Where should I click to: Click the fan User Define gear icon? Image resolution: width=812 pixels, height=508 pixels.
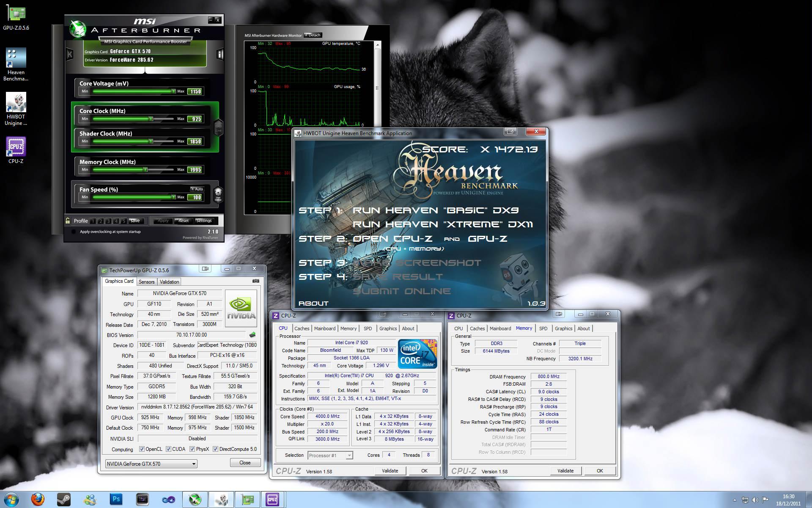click(218, 195)
